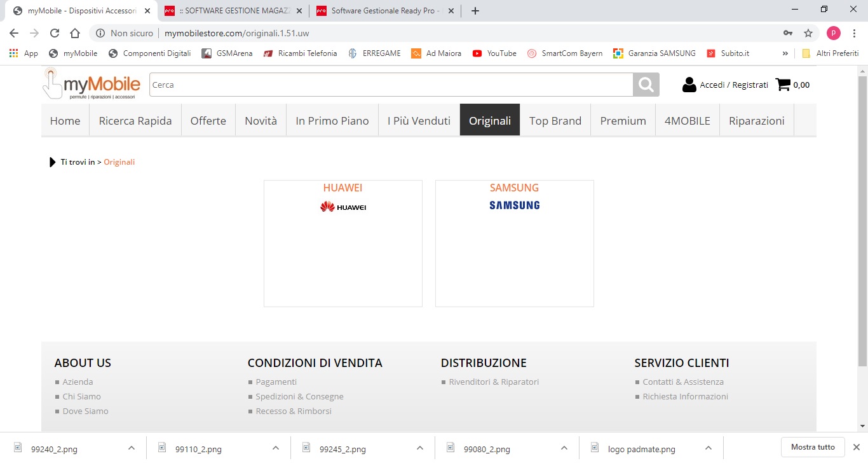The image size is (868, 463).
Task: Open the Richiesta Informazioni footer link
Action: tap(686, 396)
